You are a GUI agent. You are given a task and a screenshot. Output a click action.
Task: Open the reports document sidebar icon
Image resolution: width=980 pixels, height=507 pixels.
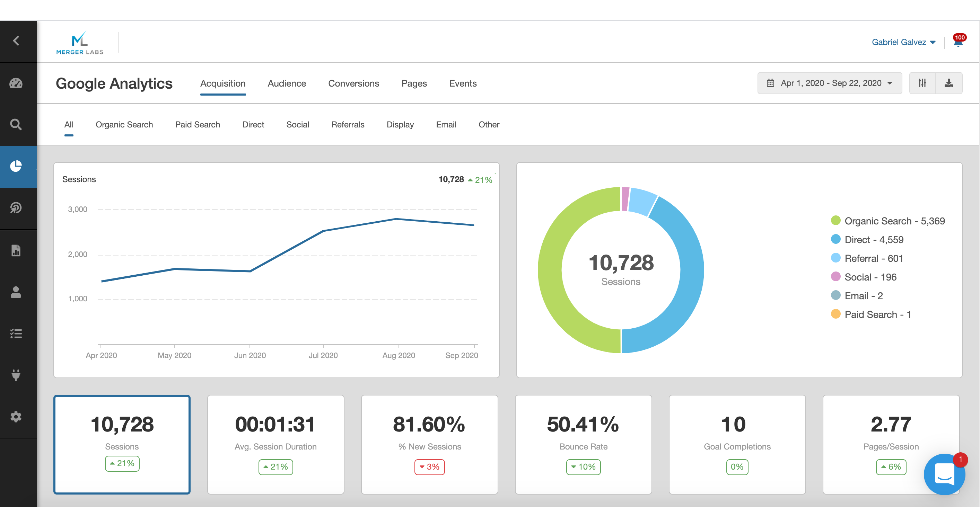coord(16,250)
